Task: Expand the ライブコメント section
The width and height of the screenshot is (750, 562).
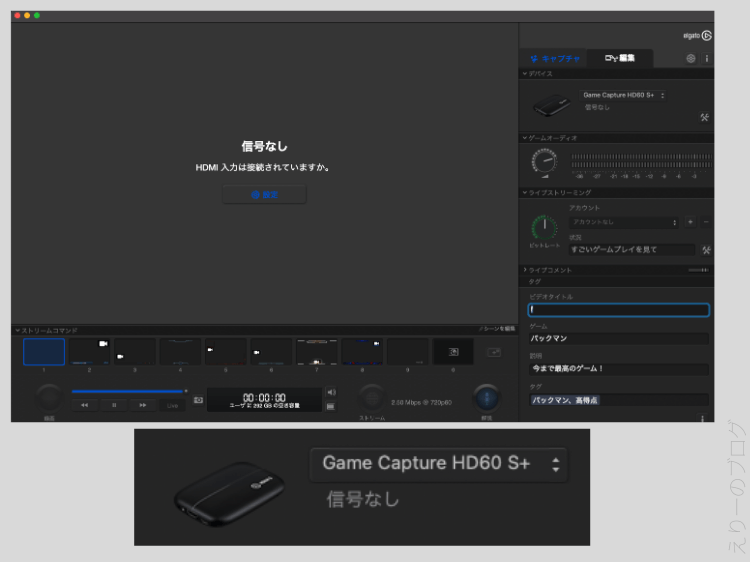Action: pyautogui.click(x=525, y=270)
